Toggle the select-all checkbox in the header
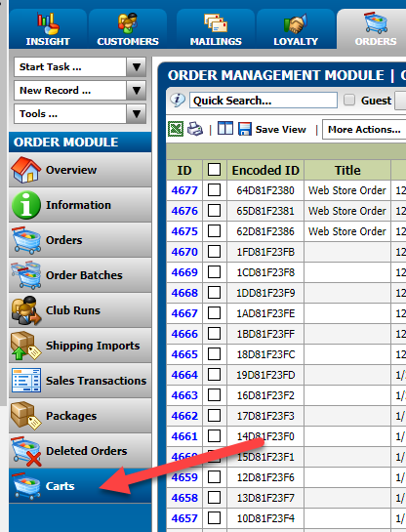The height and width of the screenshot is (532, 406). (214, 170)
